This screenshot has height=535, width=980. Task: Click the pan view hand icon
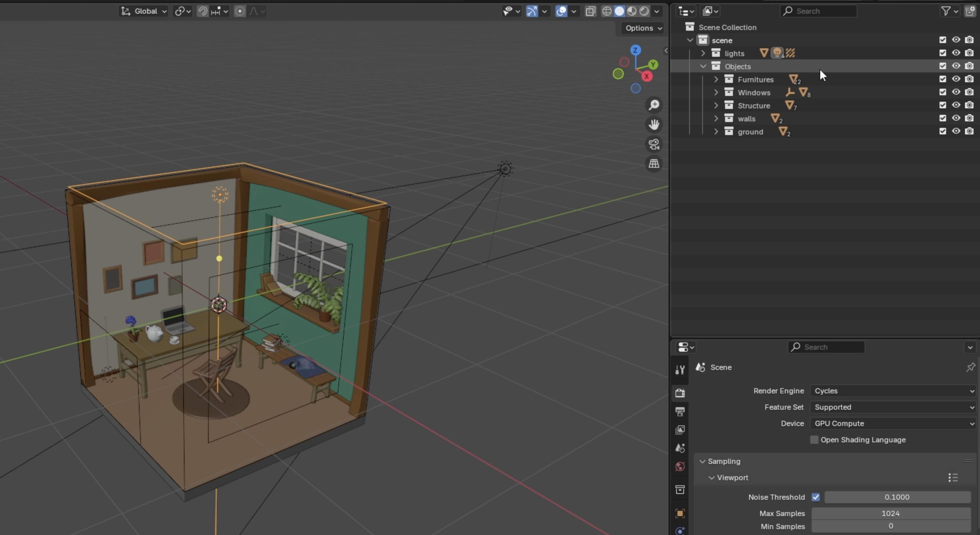point(654,125)
